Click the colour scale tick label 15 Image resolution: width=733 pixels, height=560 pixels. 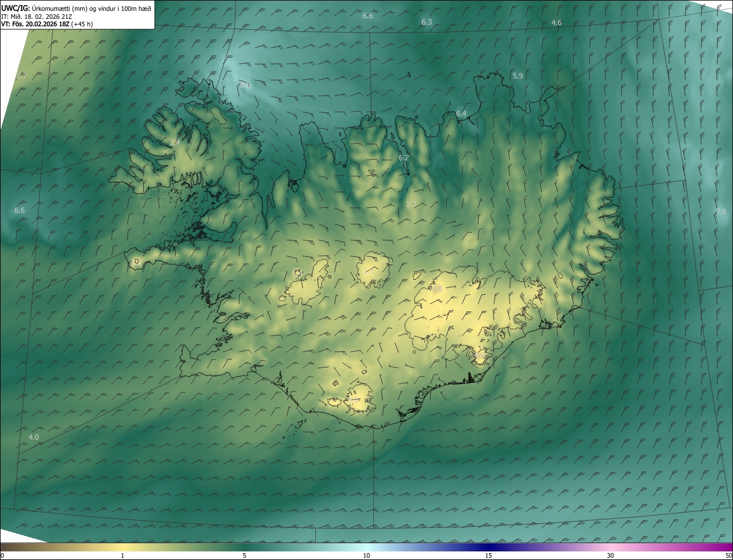488,555
